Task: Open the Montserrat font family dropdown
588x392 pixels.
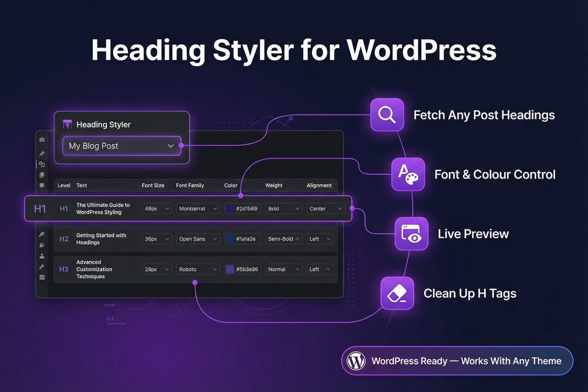Action: [198, 209]
